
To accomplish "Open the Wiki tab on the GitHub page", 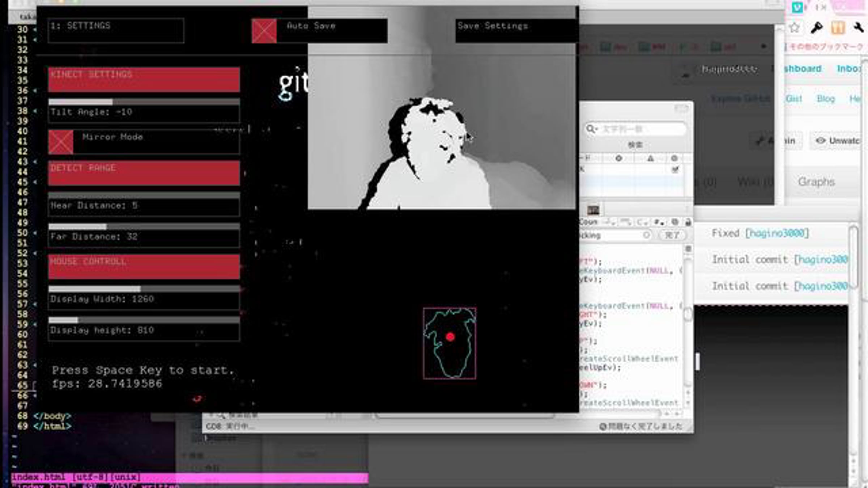I will [755, 181].
